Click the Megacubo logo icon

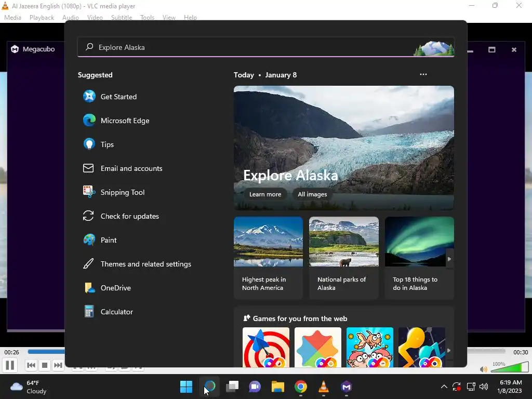15,49
